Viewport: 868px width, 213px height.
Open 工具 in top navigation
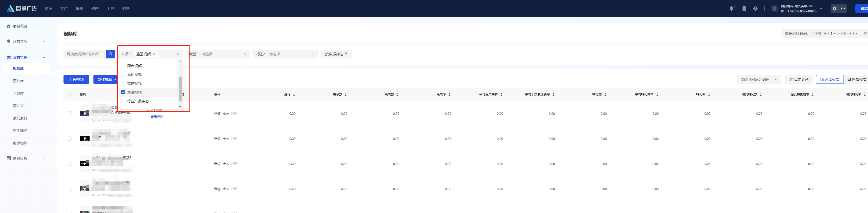click(110, 9)
